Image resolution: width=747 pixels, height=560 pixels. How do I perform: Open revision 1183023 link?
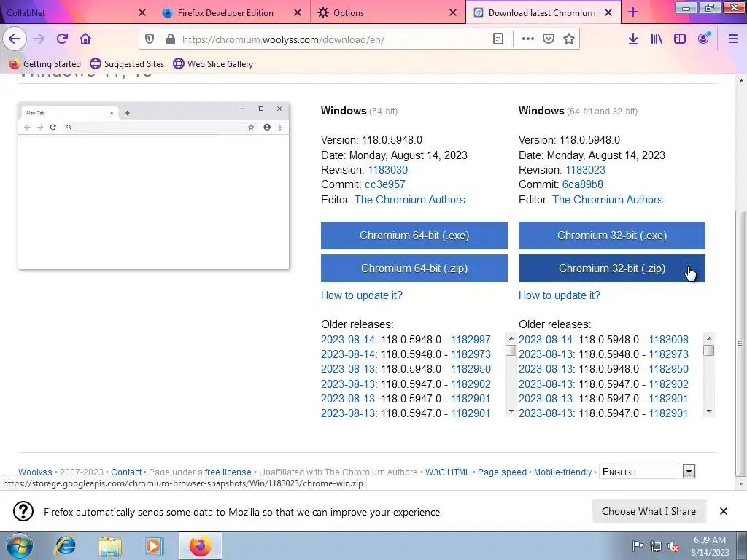[x=585, y=170]
